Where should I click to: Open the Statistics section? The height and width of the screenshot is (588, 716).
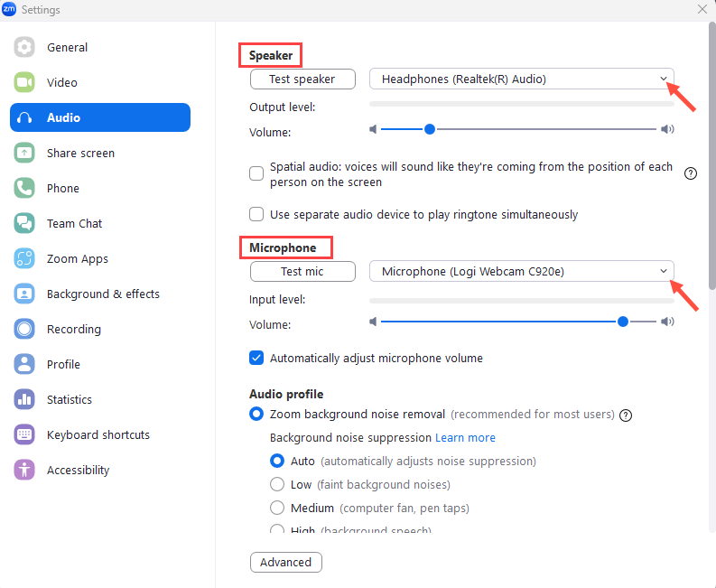[x=100, y=399]
